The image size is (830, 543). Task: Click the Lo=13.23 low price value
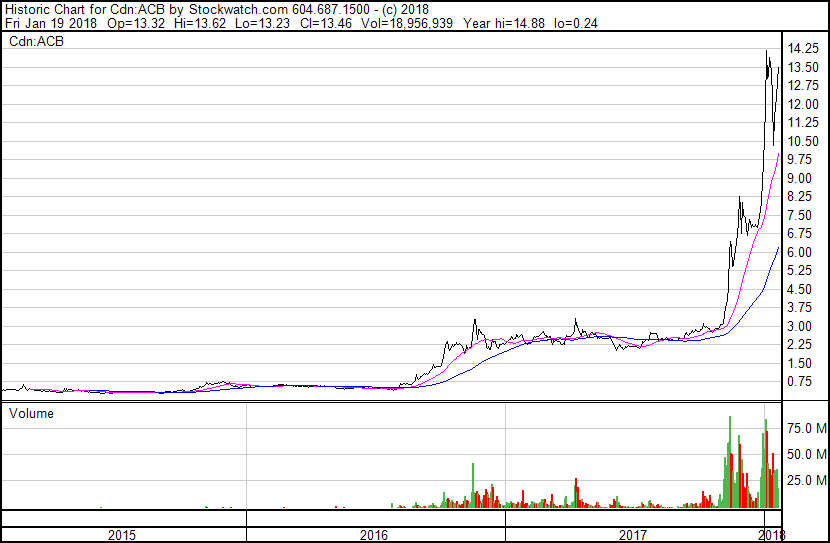262,24
